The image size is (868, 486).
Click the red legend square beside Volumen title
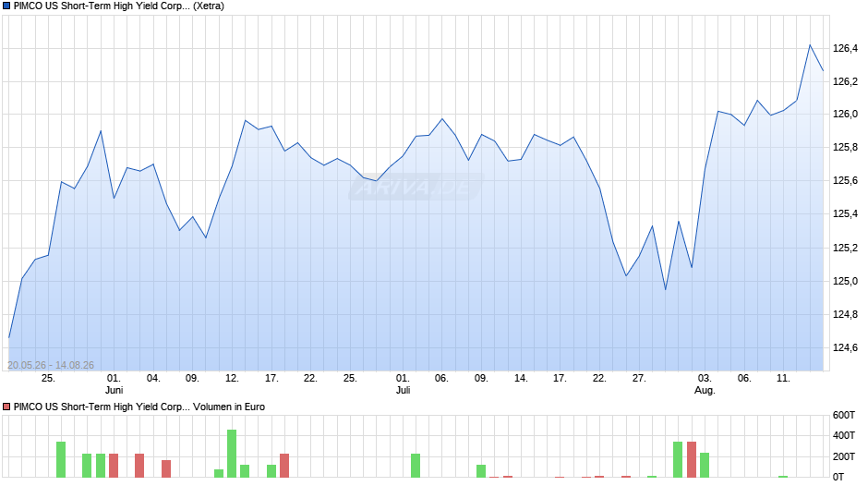coord(6,407)
